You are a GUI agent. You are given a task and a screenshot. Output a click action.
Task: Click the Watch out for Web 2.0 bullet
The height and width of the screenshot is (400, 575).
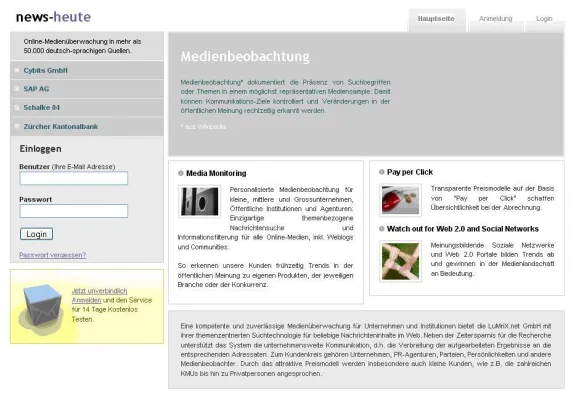tap(381, 229)
